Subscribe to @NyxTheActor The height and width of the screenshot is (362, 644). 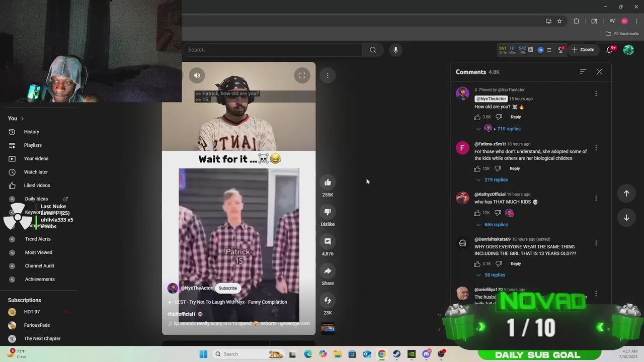point(227,288)
